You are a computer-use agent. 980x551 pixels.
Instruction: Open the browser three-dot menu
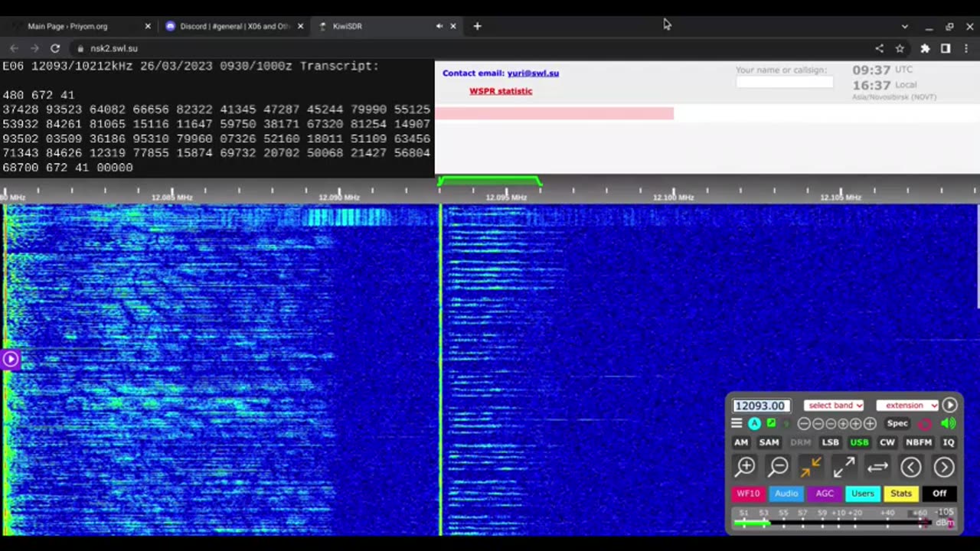tap(966, 48)
